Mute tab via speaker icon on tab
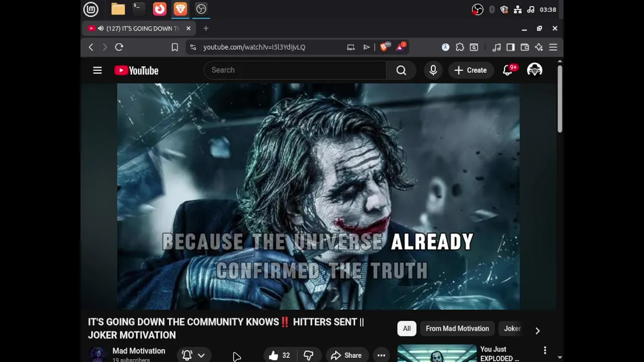The image size is (644, 362). pyautogui.click(x=101, y=29)
